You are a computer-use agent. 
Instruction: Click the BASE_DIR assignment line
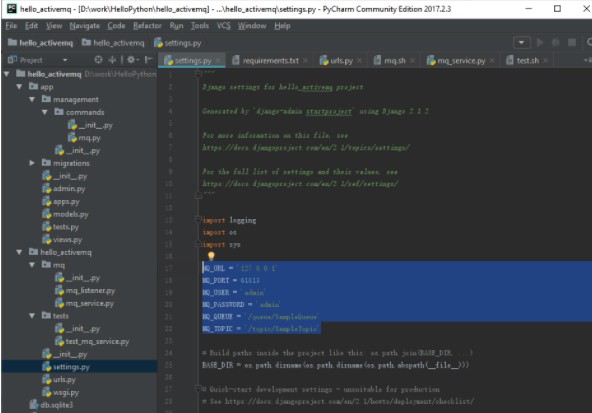[335, 365]
